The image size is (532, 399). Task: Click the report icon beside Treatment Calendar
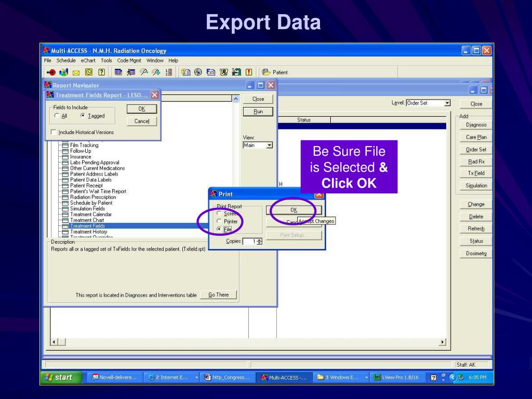(65, 215)
